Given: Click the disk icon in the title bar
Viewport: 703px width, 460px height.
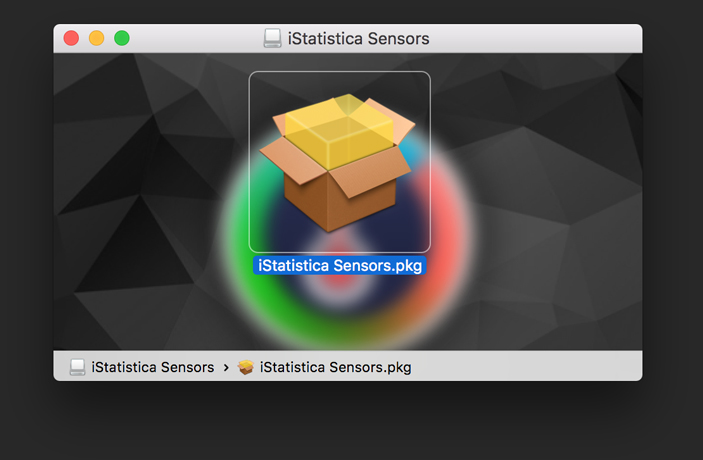Looking at the screenshot, I should click(x=272, y=38).
